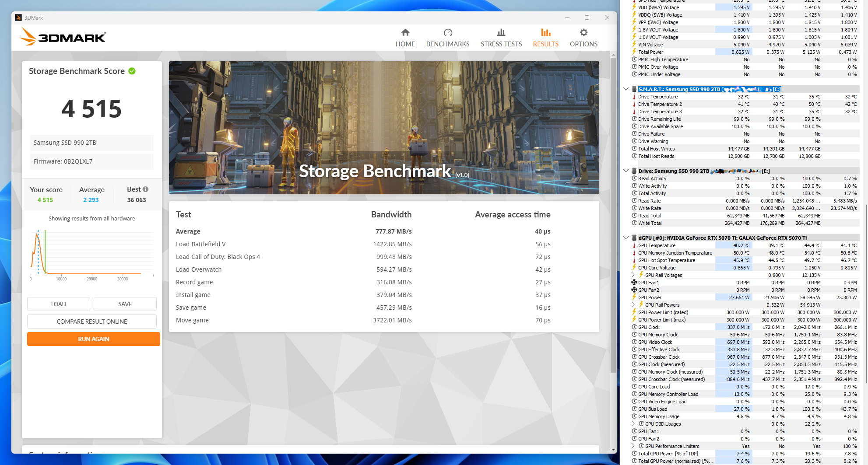
Task: Click the GPU Fan1 fan icon at 0 RPM
Action: point(634,283)
